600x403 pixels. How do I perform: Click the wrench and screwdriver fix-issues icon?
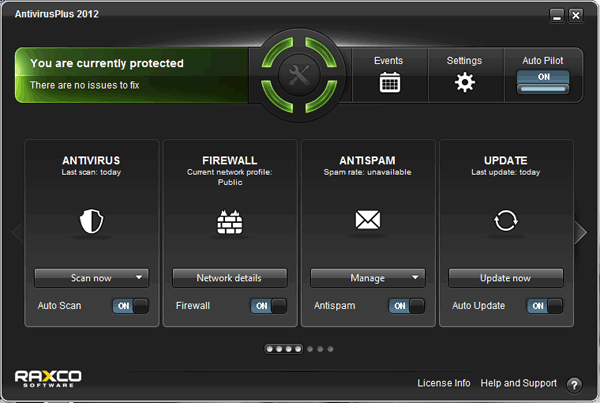(x=299, y=75)
